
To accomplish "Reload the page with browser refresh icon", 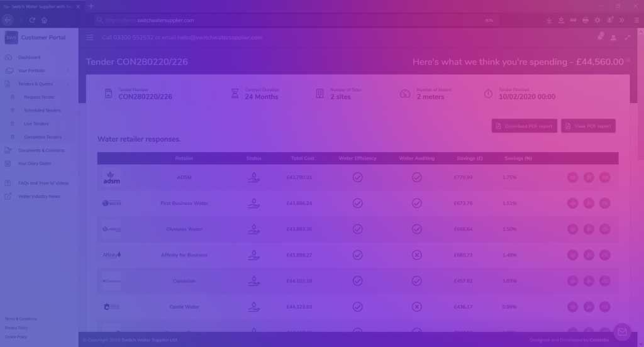I will (x=32, y=19).
